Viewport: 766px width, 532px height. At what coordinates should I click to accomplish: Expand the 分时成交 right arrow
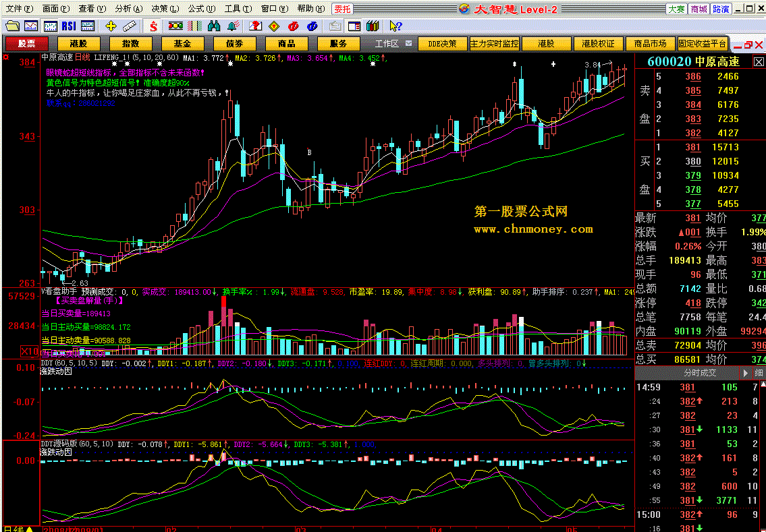tap(745, 373)
